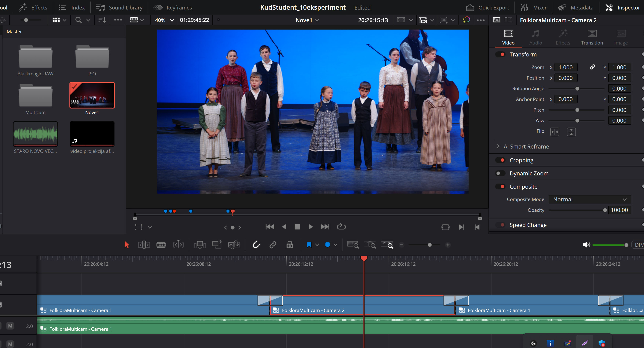Viewport: 644px width, 348px height.
Task: Open the Sound Library panel
Action: 119,8
